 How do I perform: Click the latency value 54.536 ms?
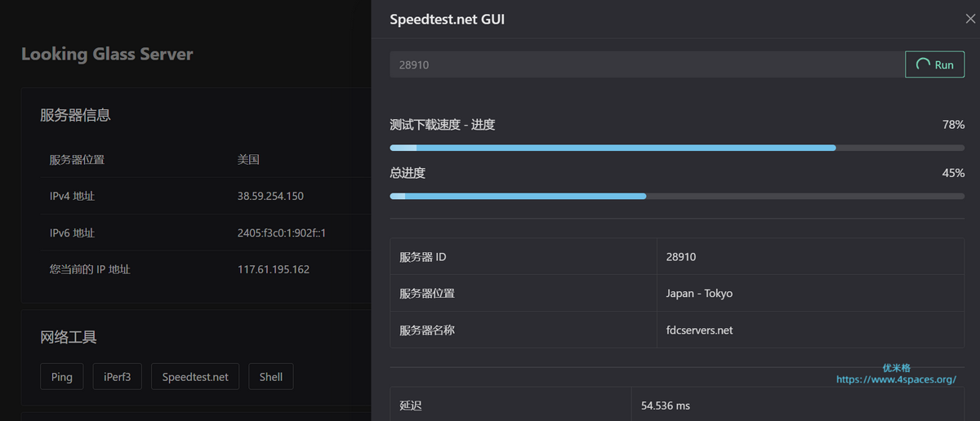[x=666, y=405]
